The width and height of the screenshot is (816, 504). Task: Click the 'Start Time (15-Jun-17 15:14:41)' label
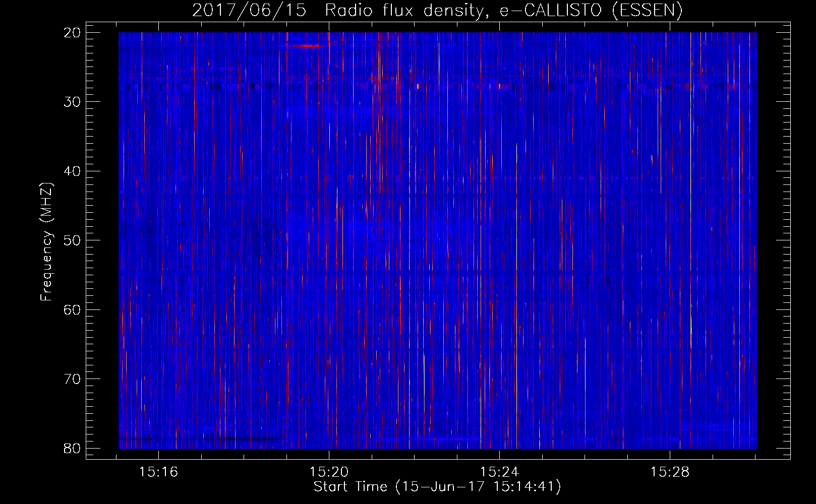point(437,487)
